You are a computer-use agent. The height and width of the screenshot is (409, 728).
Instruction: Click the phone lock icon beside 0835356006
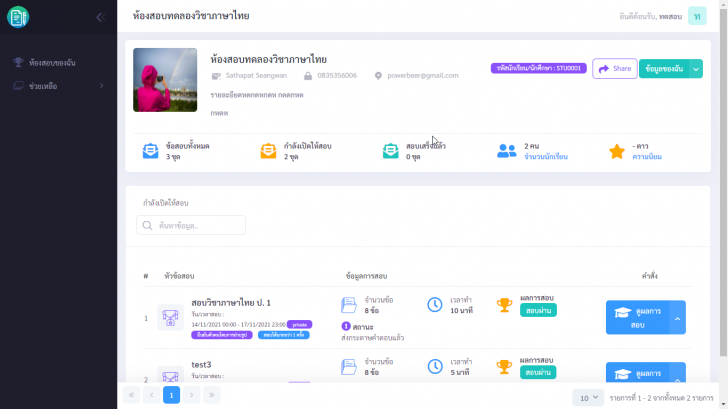click(x=308, y=76)
